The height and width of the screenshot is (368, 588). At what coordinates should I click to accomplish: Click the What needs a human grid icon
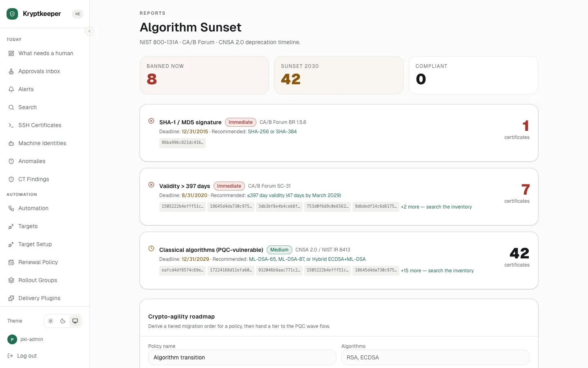coord(11,53)
